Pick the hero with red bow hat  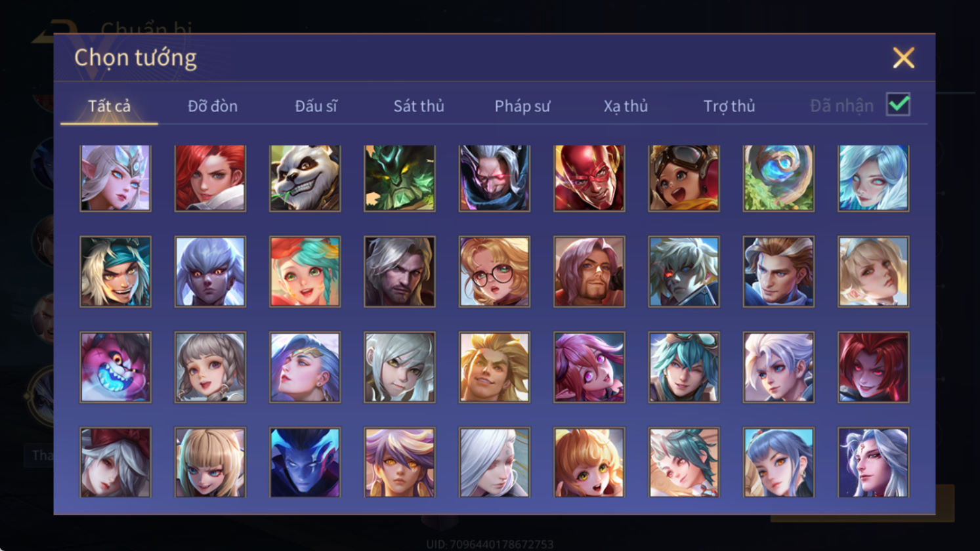tap(116, 462)
